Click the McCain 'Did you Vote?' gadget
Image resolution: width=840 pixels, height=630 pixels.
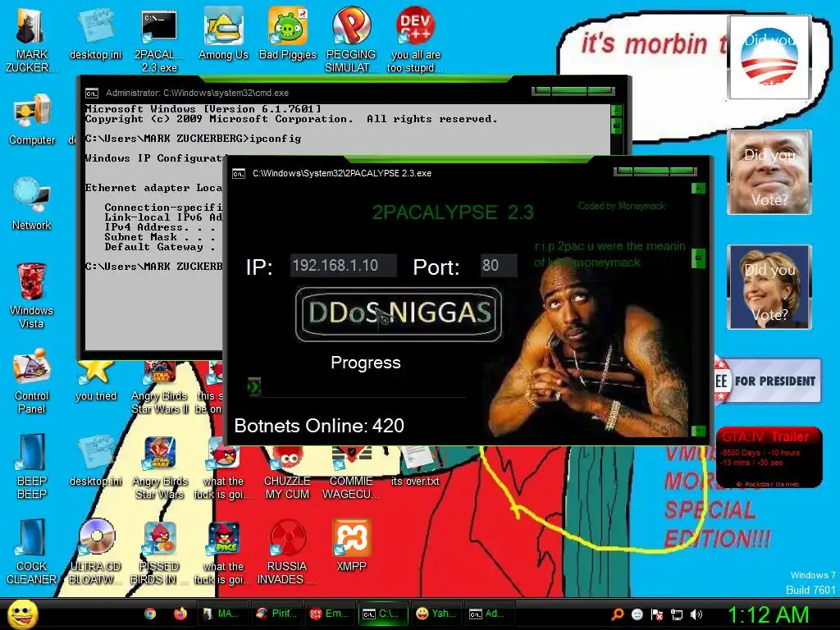point(769,172)
